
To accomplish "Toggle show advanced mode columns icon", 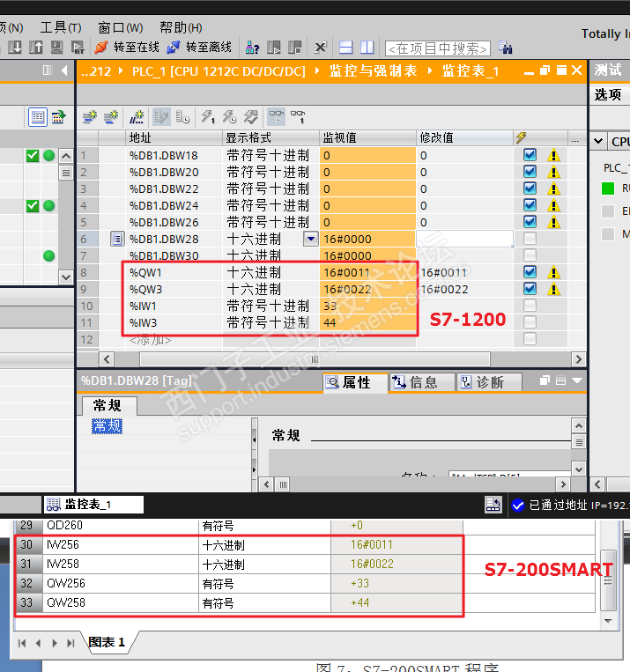I will pyautogui.click(x=182, y=116).
